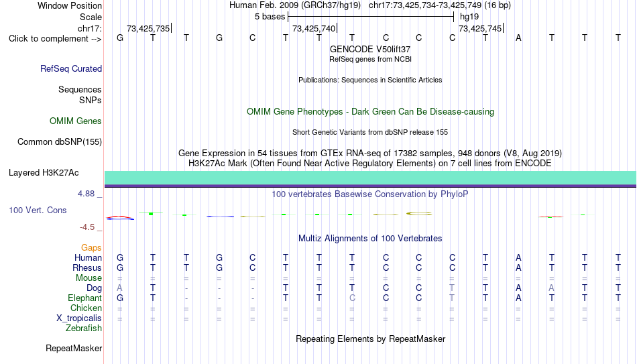
Task: Open the 100 Vert. Cons track label
Action: (x=38, y=210)
